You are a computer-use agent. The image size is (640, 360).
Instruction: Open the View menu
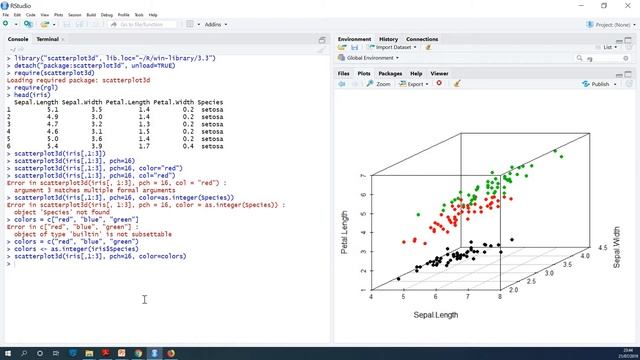click(44, 15)
